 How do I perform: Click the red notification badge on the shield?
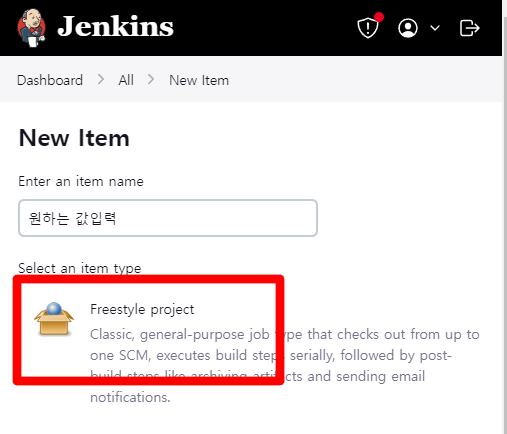[x=379, y=17]
